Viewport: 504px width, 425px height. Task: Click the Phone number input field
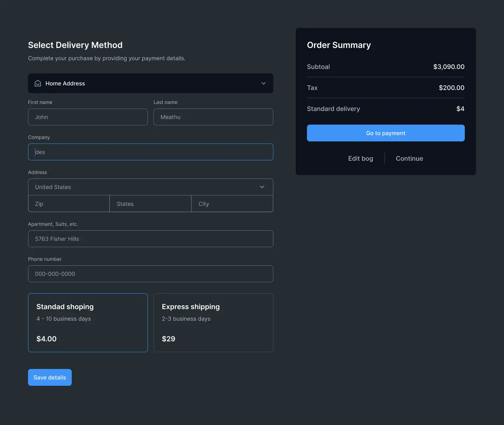pos(150,274)
